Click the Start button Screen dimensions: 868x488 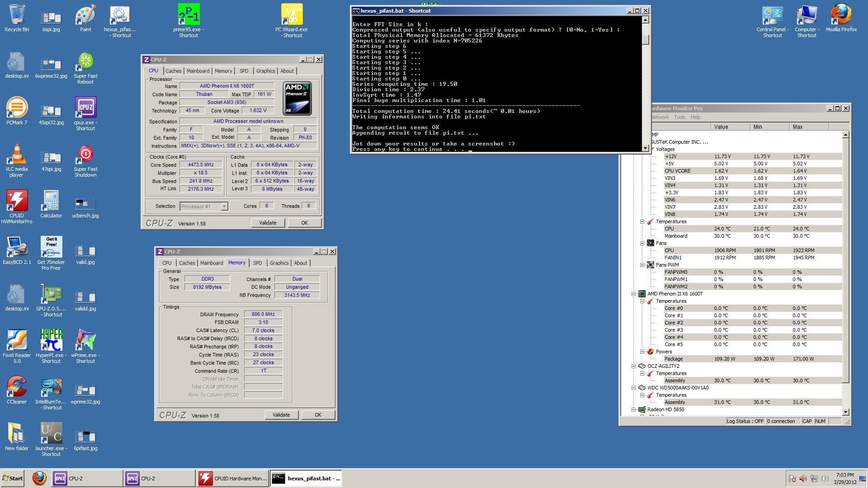point(12,478)
